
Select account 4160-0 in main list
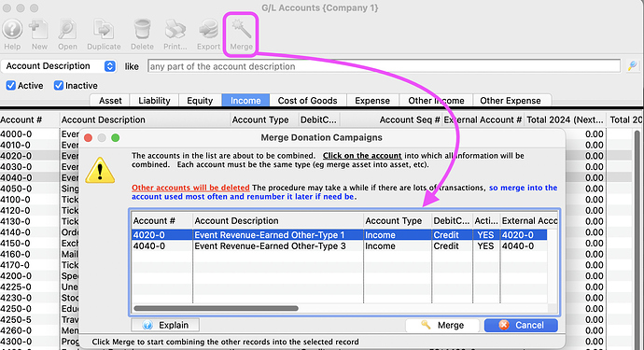[16, 254]
